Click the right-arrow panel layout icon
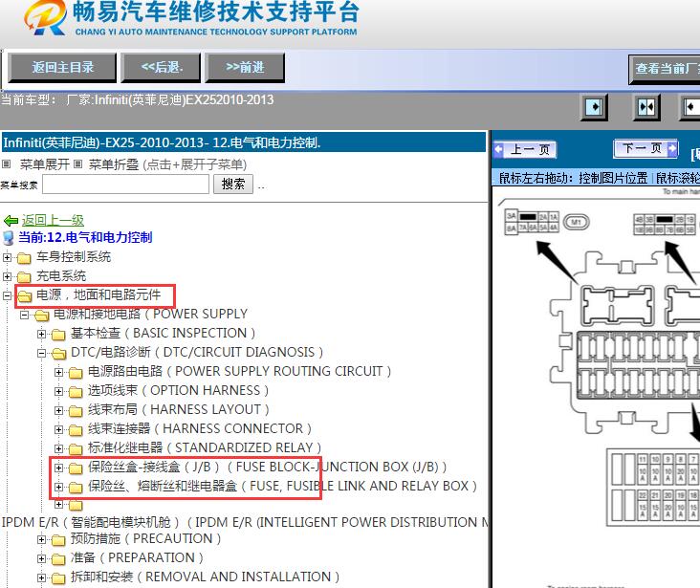This screenshot has width=700, height=588. pyautogui.click(x=594, y=107)
